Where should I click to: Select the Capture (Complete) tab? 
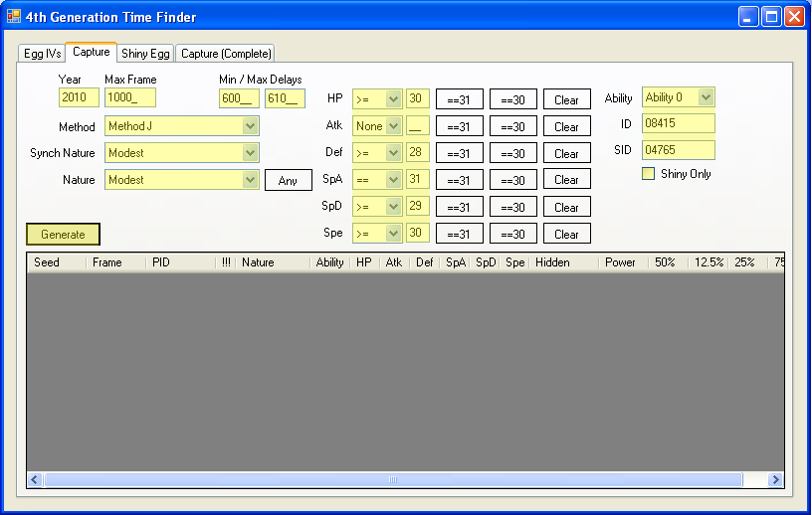(225, 54)
